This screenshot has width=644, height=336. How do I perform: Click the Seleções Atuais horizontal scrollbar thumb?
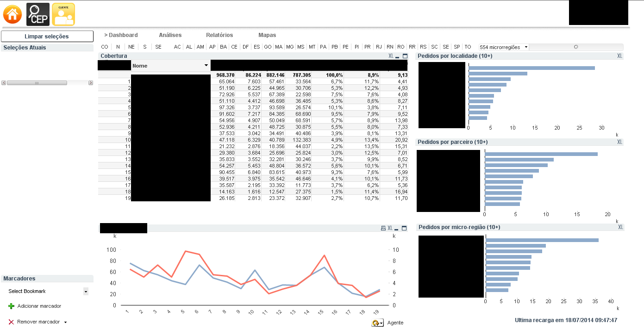click(37, 83)
